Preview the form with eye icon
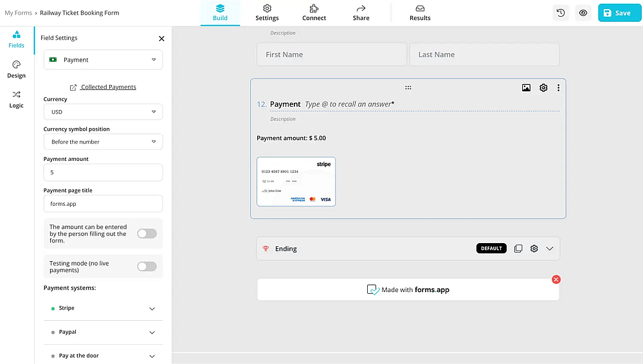The width and height of the screenshot is (643, 364). (583, 13)
